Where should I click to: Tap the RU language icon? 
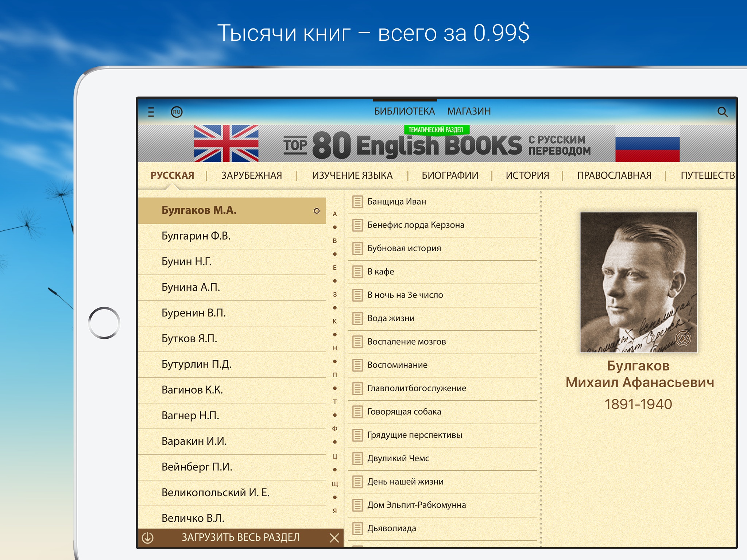pyautogui.click(x=177, y=112)
